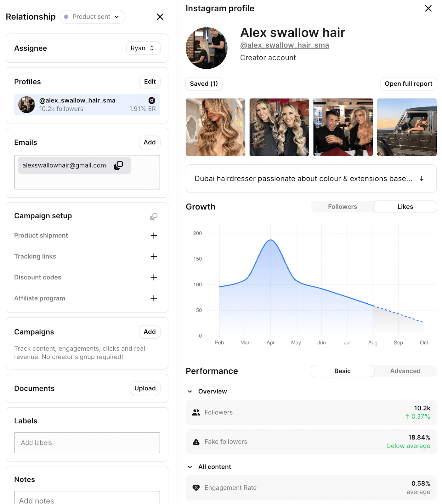Click the Fake followers warning icon

196,442
